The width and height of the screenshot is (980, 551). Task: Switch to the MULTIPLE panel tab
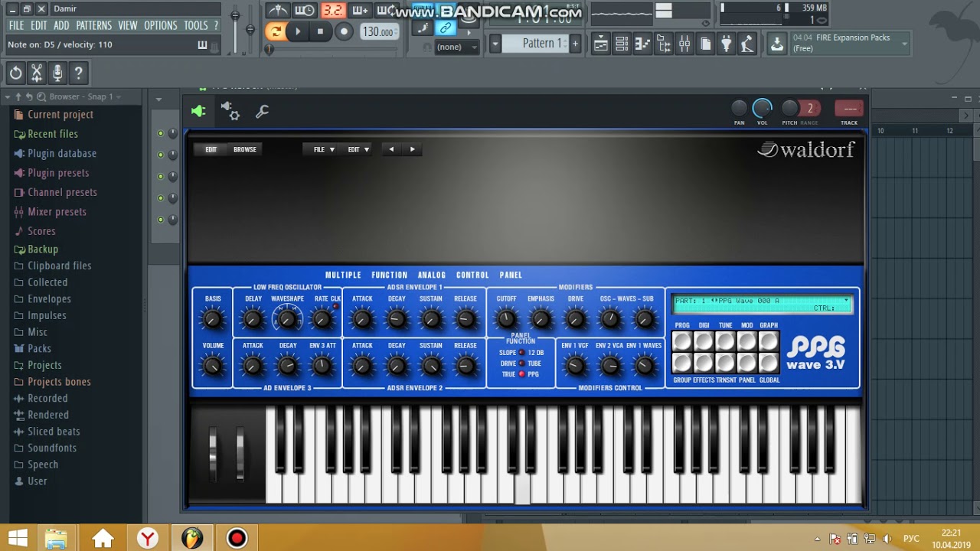click(x=343, y=275)
